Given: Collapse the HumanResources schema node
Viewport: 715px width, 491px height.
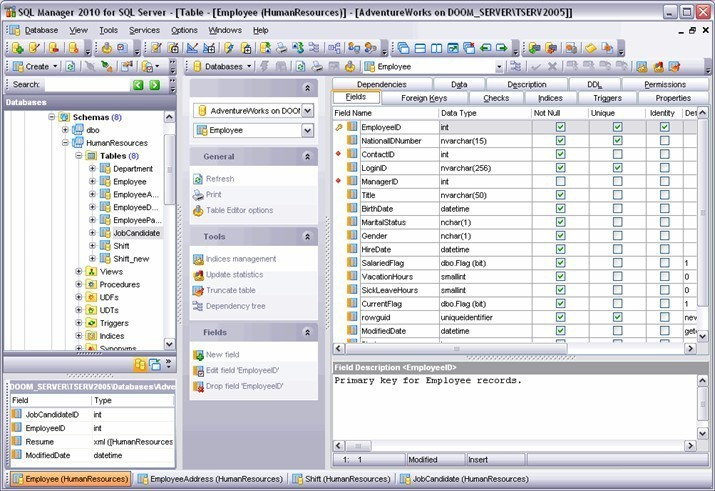Looking at the screenshot, I should pyautogui.click(x=65, y=143).
